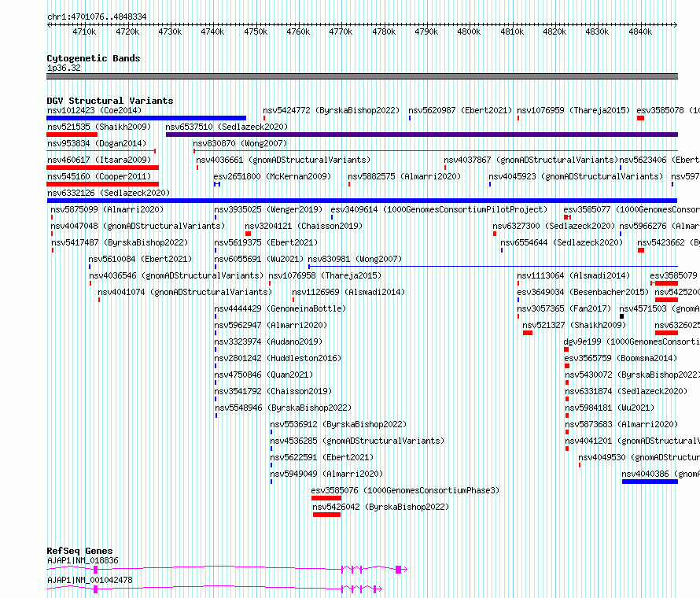
Task: Click the purple nsv6537510 Sedlazeck2020 bar
Action: pos(422,135)
